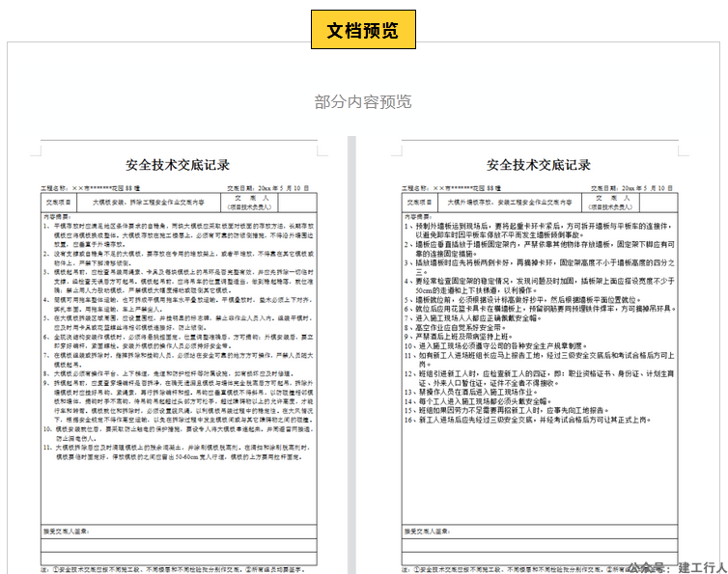Viewport: 728px width, 574px height.
Task: Click line 6、就位后应用花篮卡具
Action: point(540,309)
